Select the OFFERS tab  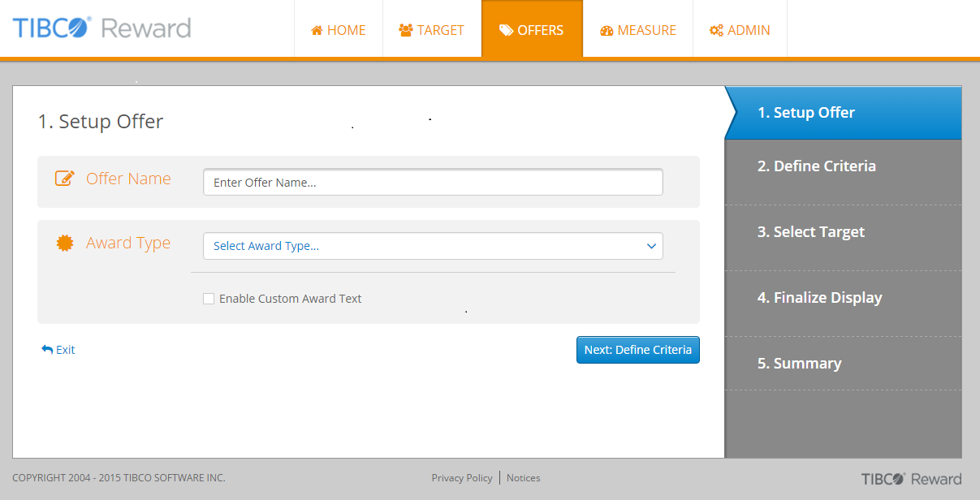(532, 29)
